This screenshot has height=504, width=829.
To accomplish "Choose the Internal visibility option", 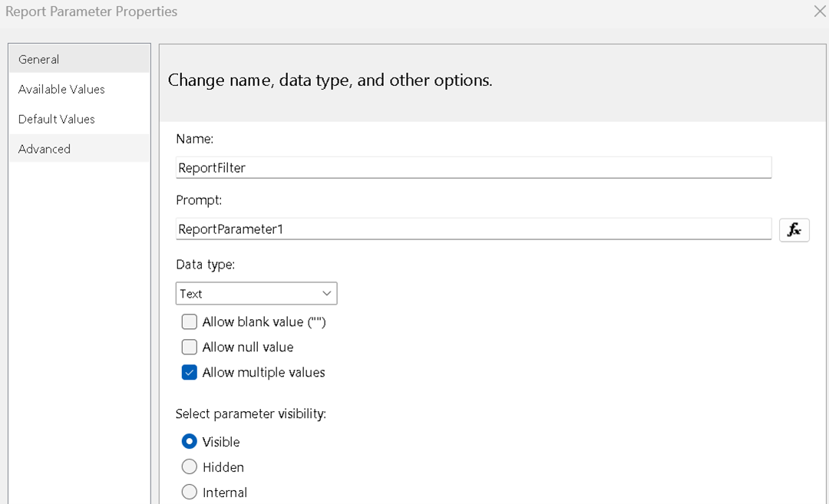I will (x=190, y=492).
